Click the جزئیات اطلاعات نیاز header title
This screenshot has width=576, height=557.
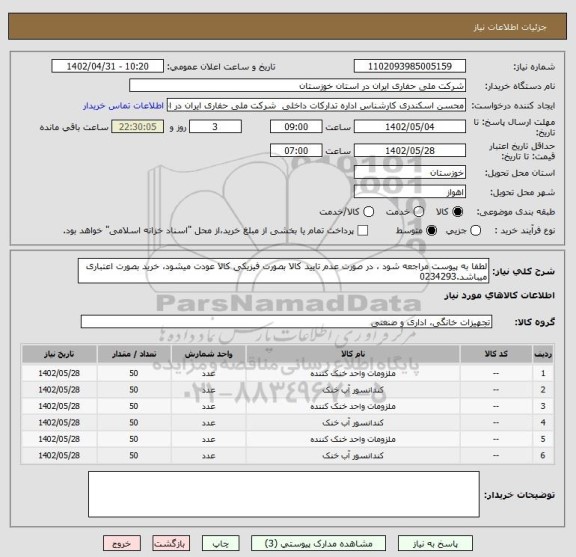tap(510, 27)
